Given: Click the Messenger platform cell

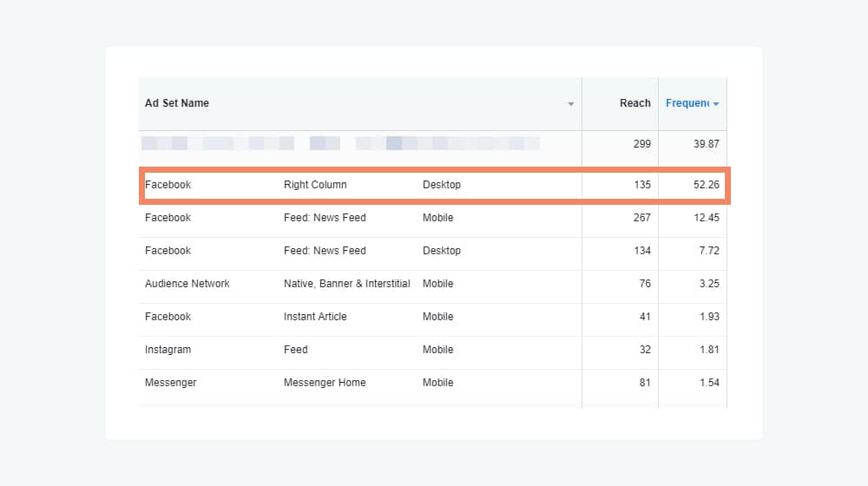Looking at the screenshot, I should click(170, 383).
